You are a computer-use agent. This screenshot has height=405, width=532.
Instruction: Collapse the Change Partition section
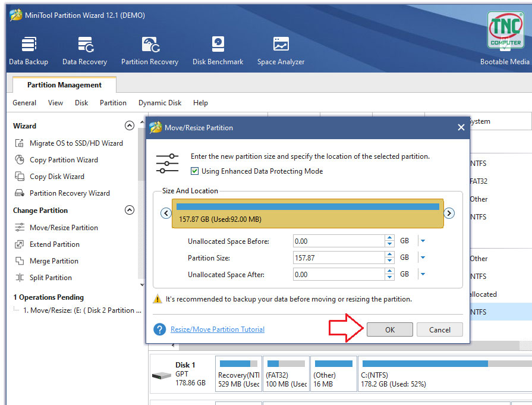point(129,210)
